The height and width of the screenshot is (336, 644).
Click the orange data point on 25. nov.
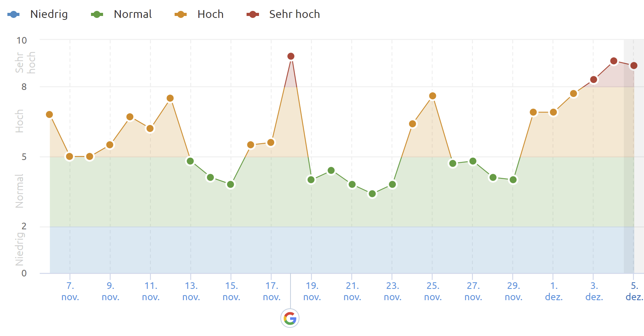pos(432,96)
